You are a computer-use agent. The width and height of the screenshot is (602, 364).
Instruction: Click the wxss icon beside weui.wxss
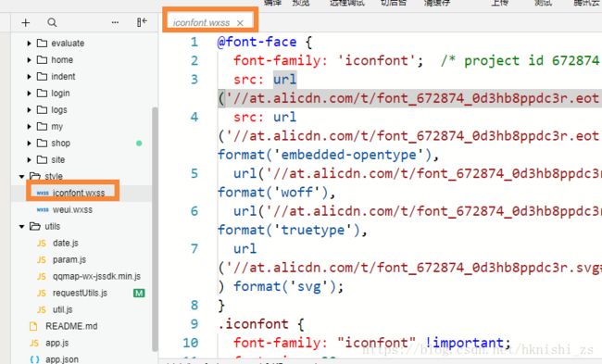(x=43, y=209)
